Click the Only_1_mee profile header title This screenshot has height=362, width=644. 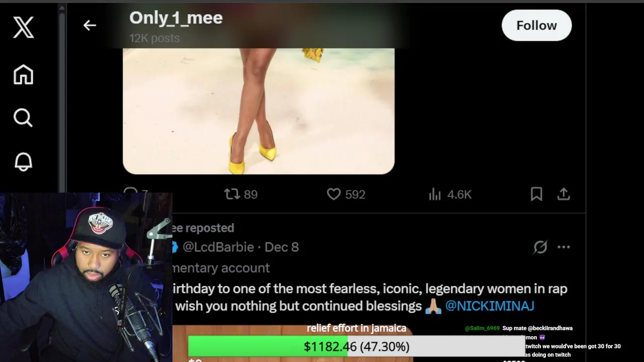[176, 18]
